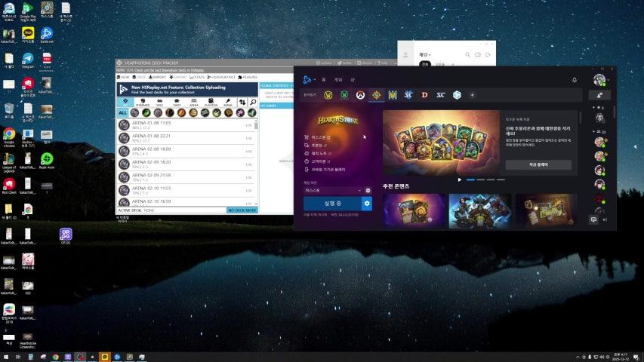Select the Diablo game icon

coord(424,95)
